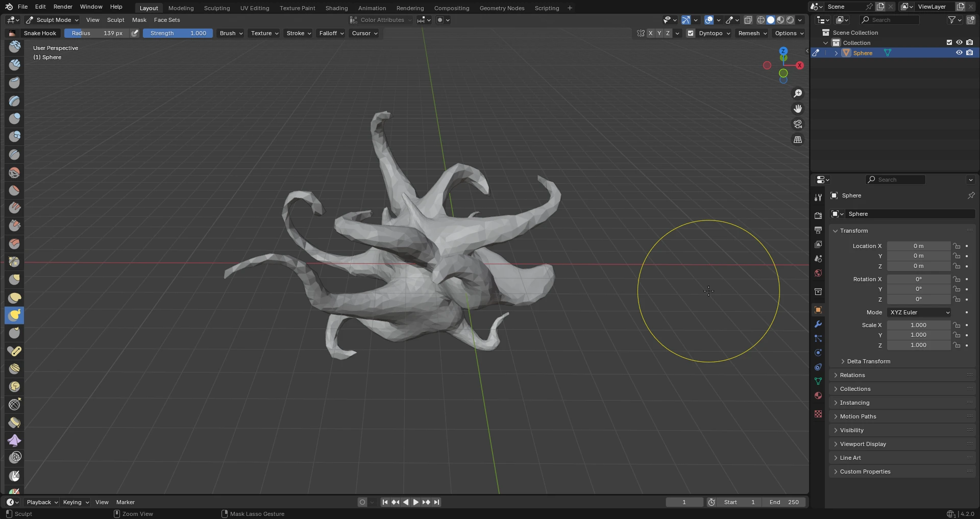Expand the Delta Transform section
The height and width of the screenshot is (519, 980).
(x=868, y=361)
